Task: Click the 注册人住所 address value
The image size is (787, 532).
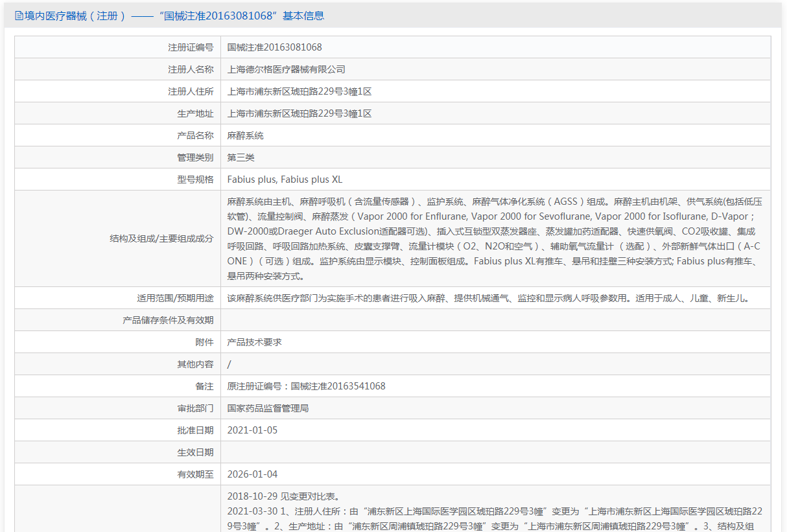Action: [300, 91]
